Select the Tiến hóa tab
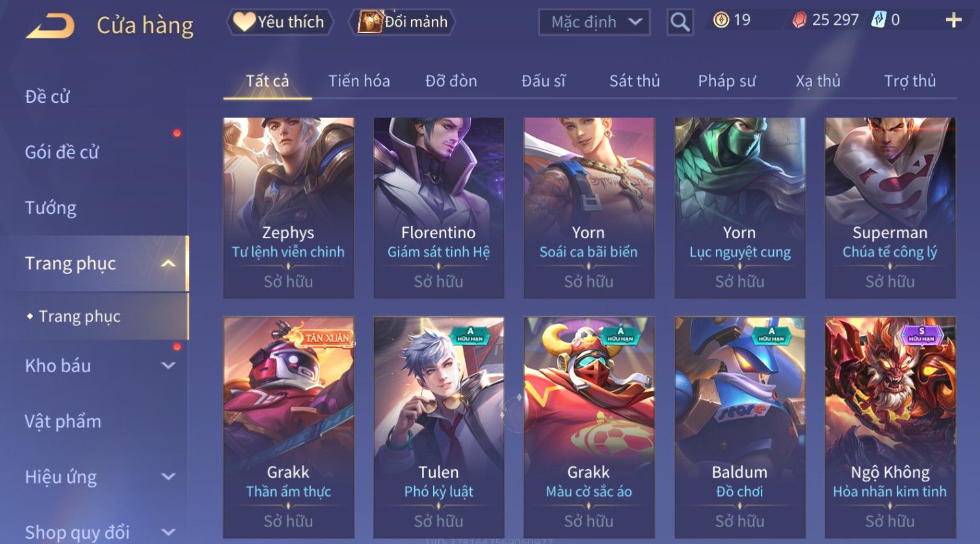Screen dimensions: 980x544 click(x=359, y=81)
